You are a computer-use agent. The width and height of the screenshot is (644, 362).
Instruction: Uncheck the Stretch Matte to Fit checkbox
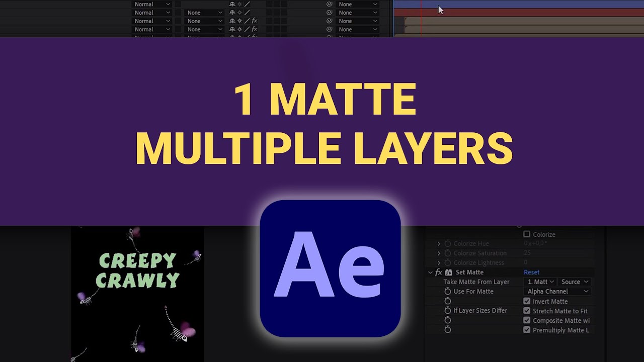coord(527,311)
